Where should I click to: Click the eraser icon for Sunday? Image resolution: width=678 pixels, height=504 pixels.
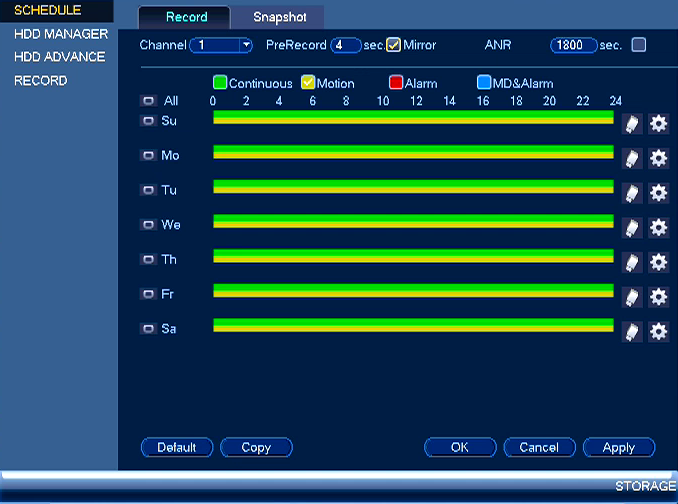point(632,124)
